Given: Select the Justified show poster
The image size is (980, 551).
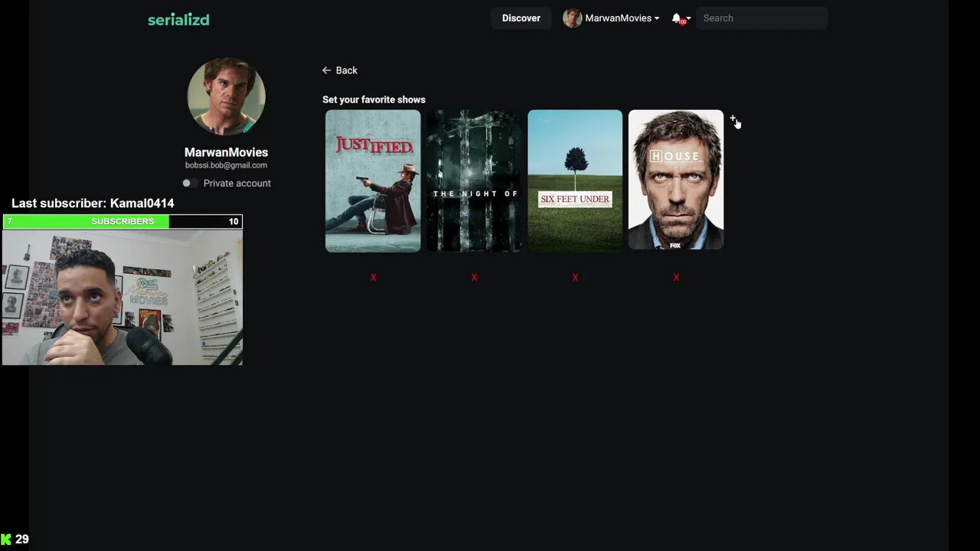Looking at the screenshot, I should (x=373, y=181).
